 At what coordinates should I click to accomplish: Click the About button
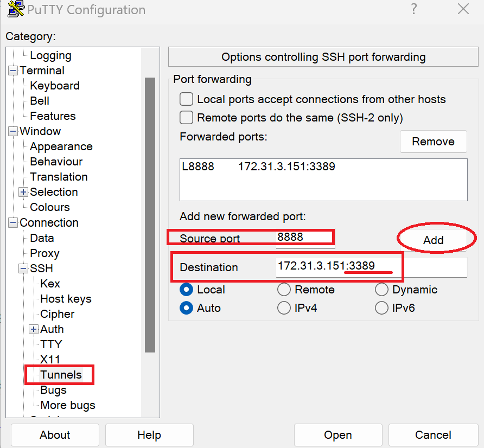tap(55, 435)
